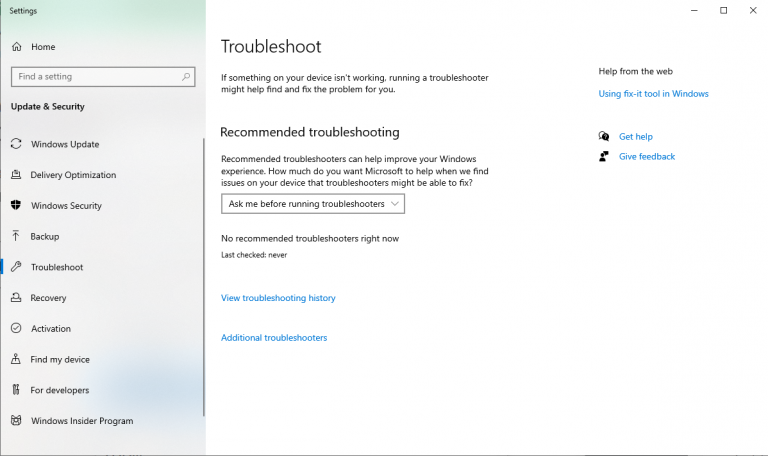
Task: Click the Recovery icon in sidebar
Action: [x=16, y=298]
